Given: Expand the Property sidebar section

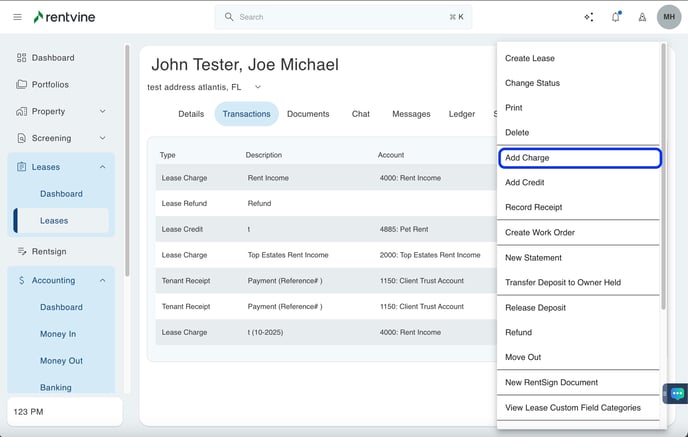Looking at the screenshot, I should (x=102, y=112).
